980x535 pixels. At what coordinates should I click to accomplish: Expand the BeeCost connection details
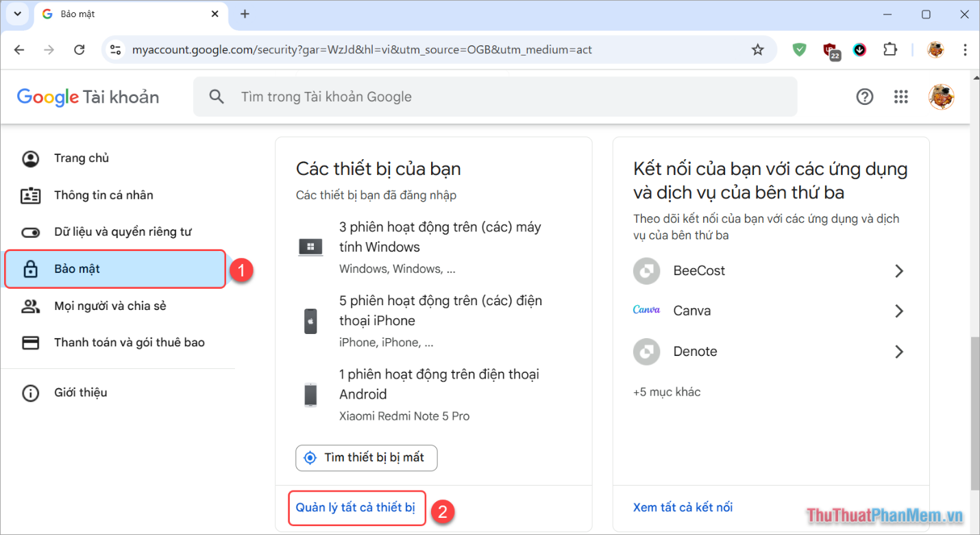pos(898,270)
